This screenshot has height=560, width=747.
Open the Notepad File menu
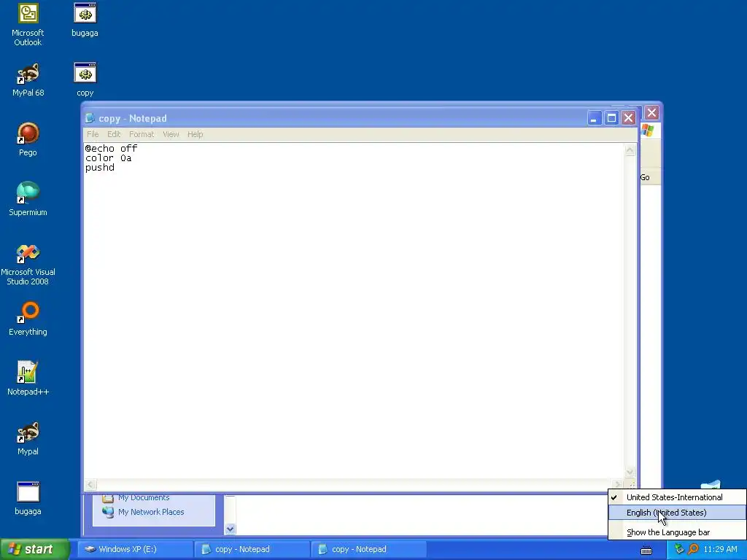coord(93,134)
